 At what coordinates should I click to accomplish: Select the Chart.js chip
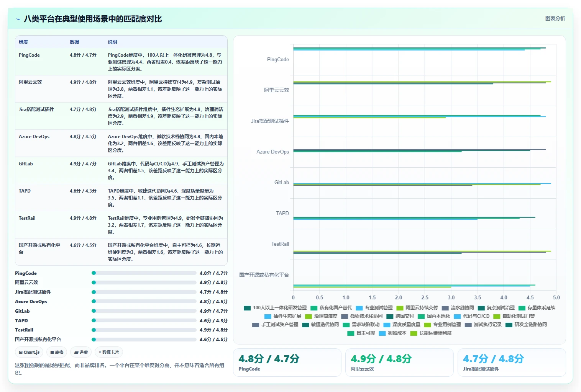coord(30,352)
